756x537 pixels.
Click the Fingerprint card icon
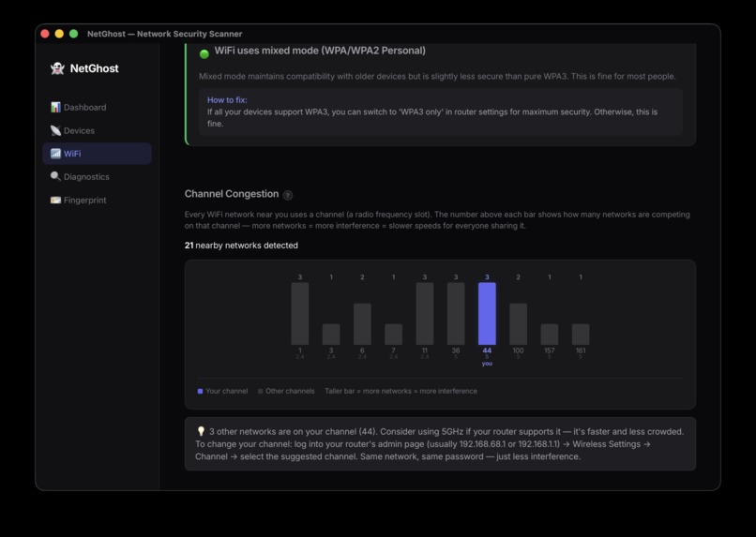click(x=55, y=200)
